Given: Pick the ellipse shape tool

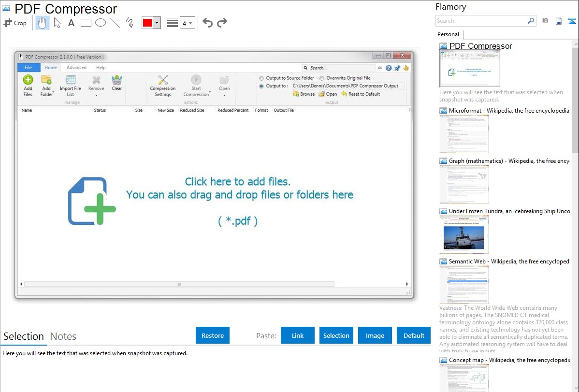Looking at the screenshot, I should [101, 23].
